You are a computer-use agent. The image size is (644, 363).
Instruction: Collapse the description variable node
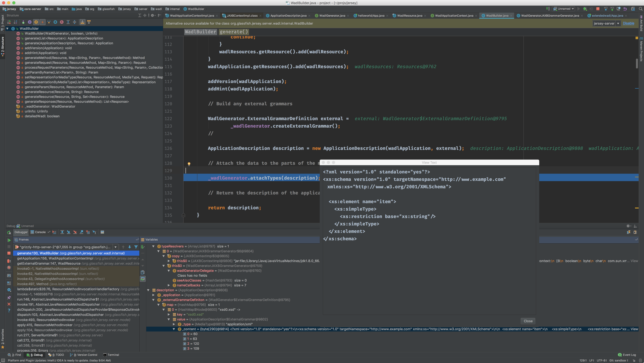148,290
